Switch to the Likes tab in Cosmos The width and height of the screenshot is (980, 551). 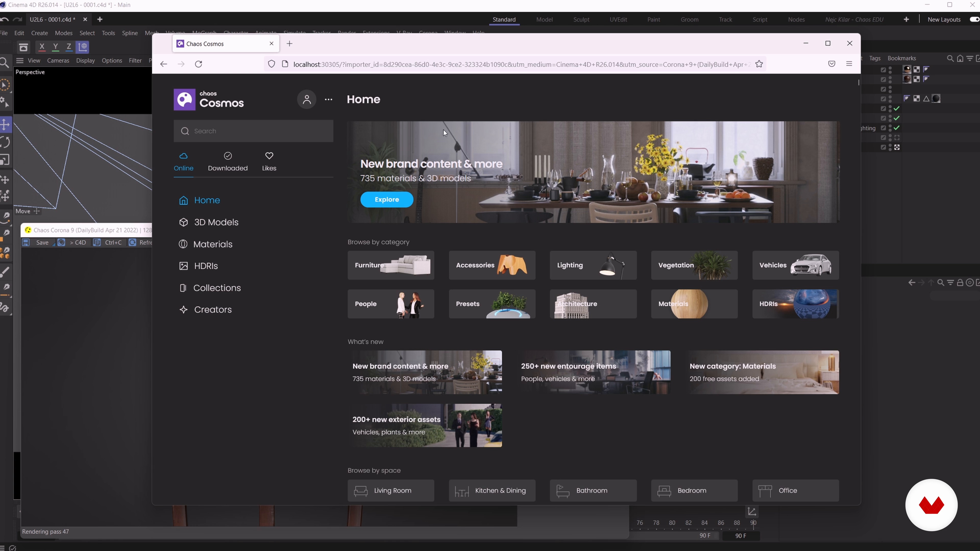pyautogui.click(x=269, y=162)
